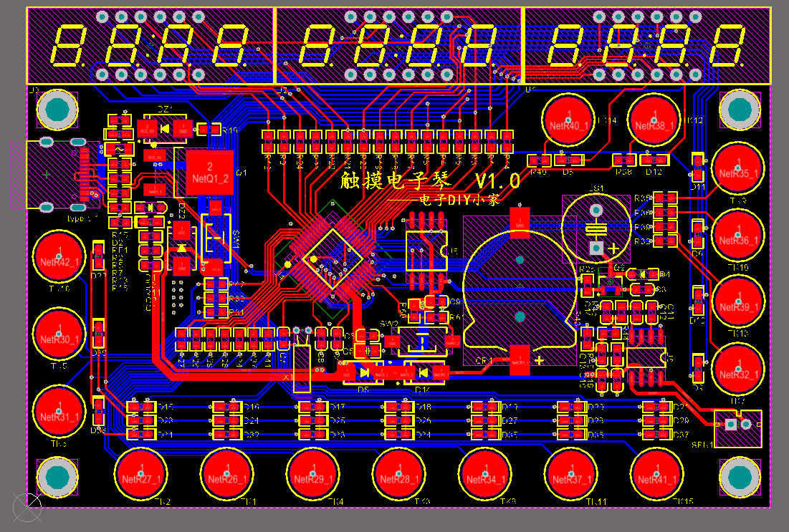This screenshot has height=532, width=789.
Task: Select the D4 diode footprint
Action: pyautogui.click(x=643, y=274)
